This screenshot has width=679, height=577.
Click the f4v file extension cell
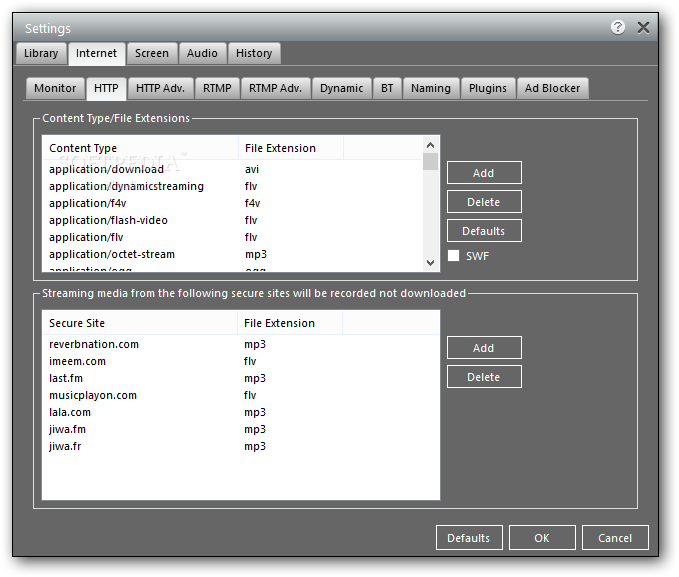point(252,203)
